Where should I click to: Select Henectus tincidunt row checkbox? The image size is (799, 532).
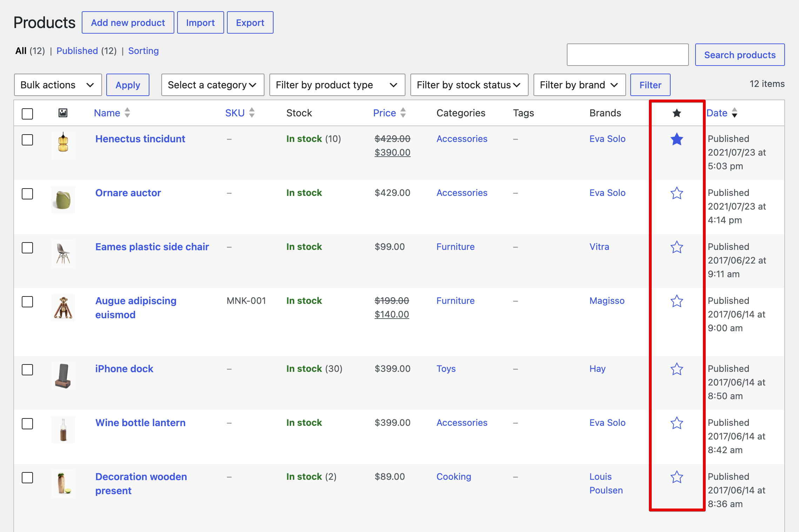[27, 139]
